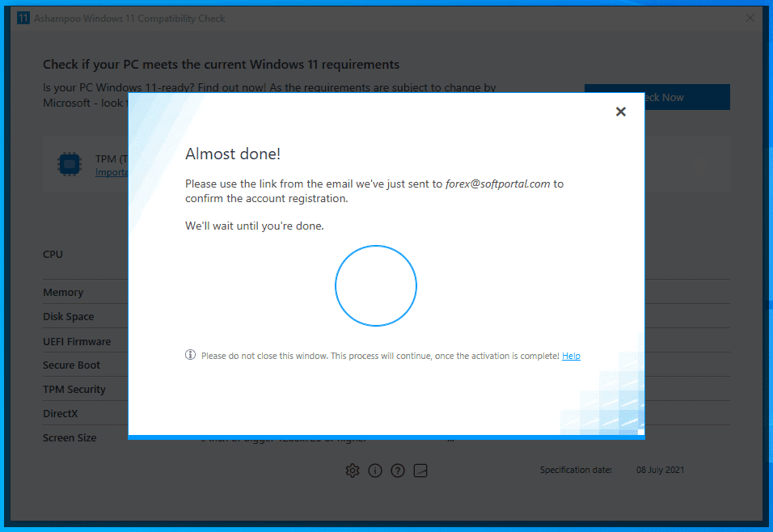The width and height of the screenshot is (773, 532).
Task: Click the Almost done! heading
Action: click(x=233, y=154)
